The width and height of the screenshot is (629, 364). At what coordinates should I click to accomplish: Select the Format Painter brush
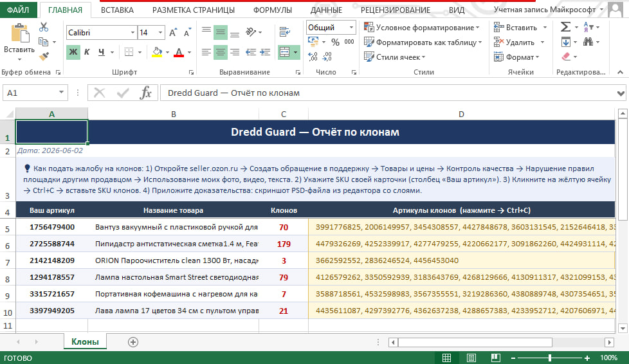tap(44, 57)
